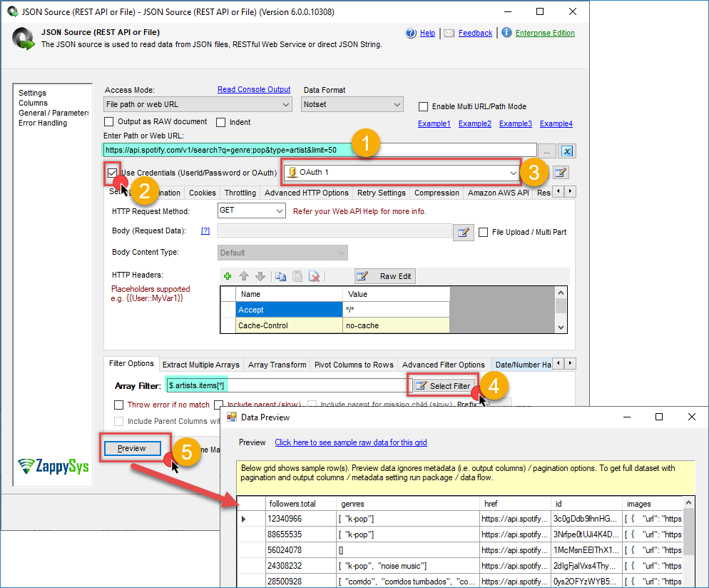Click the Enterprise Edition info icon

tap(506, 33)
